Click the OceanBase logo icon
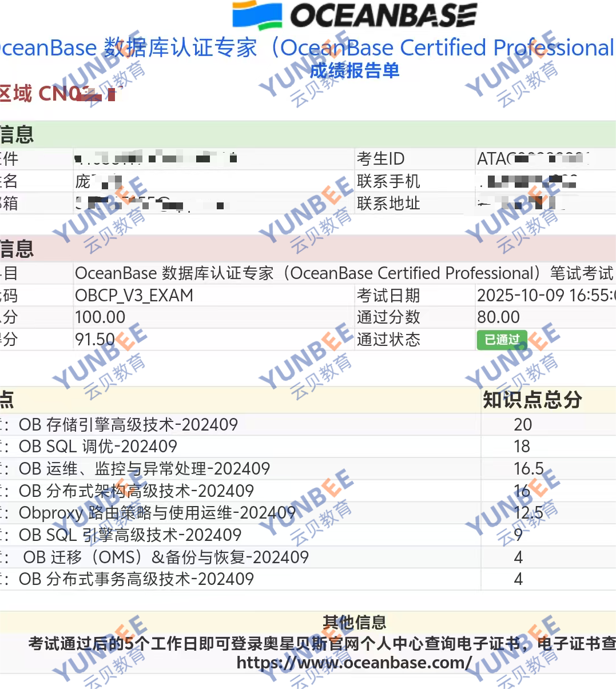Viewport: 616px width, 689px height. coord(257,15)
